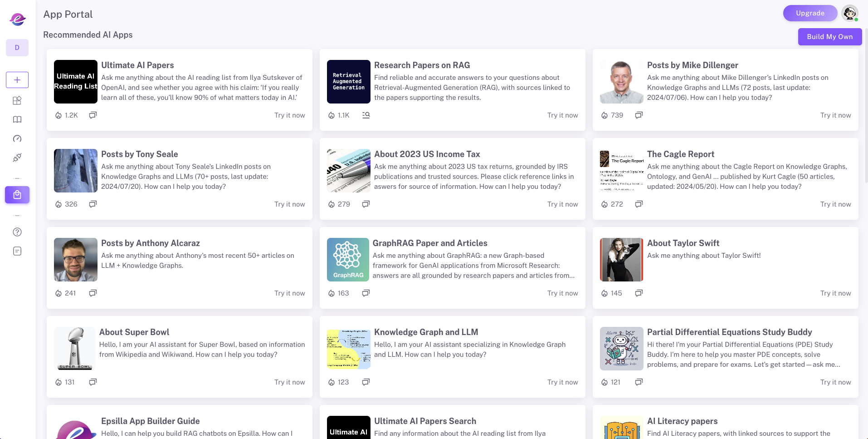Screen dimensions: 868x439
Task: Open the question mark help icon
Action: 17,232
